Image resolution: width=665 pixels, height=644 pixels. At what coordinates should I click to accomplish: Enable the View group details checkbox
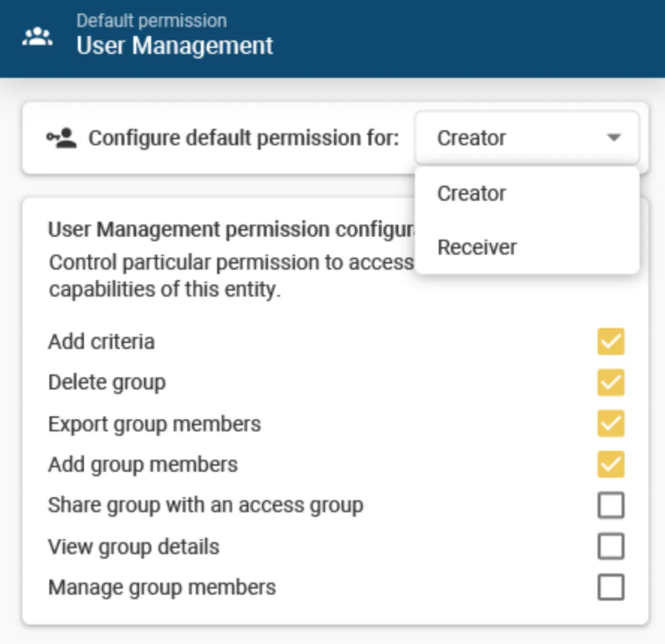(611, 546)
